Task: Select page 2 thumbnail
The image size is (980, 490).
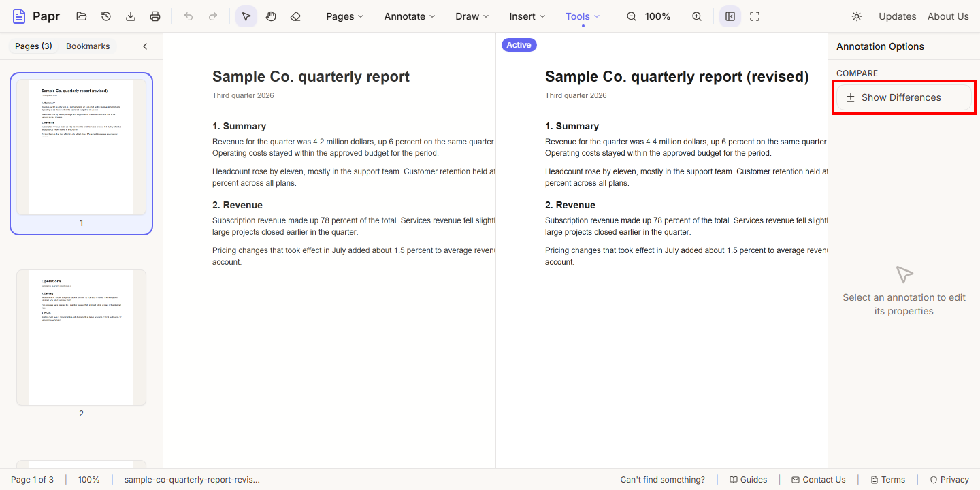Action: click(81, 338)
